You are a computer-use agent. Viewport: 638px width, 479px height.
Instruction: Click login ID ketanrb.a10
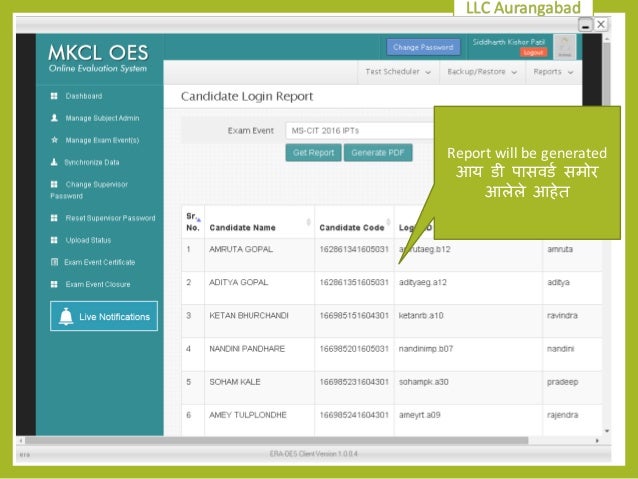click(421, 315)
